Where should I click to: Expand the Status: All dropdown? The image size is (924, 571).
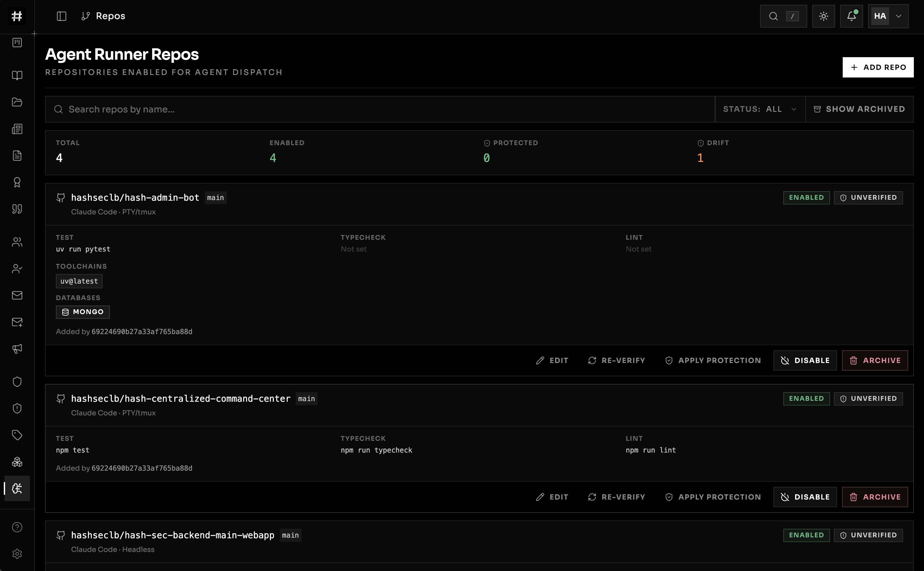760,109
